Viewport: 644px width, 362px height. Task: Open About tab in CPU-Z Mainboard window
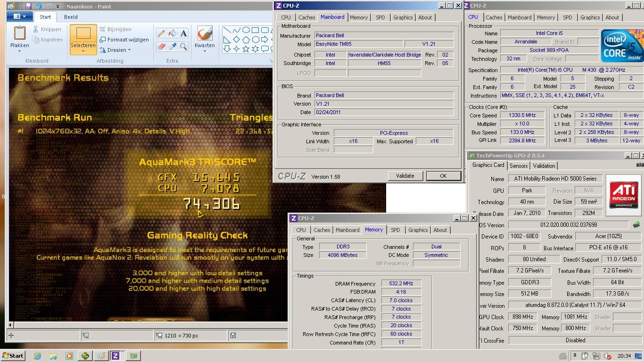coord(425,17)
